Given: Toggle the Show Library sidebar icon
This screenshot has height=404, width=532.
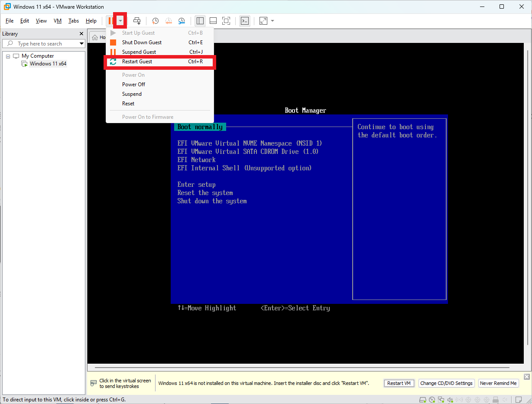Looking at the screenshot, I should click(x=200, y=21).
